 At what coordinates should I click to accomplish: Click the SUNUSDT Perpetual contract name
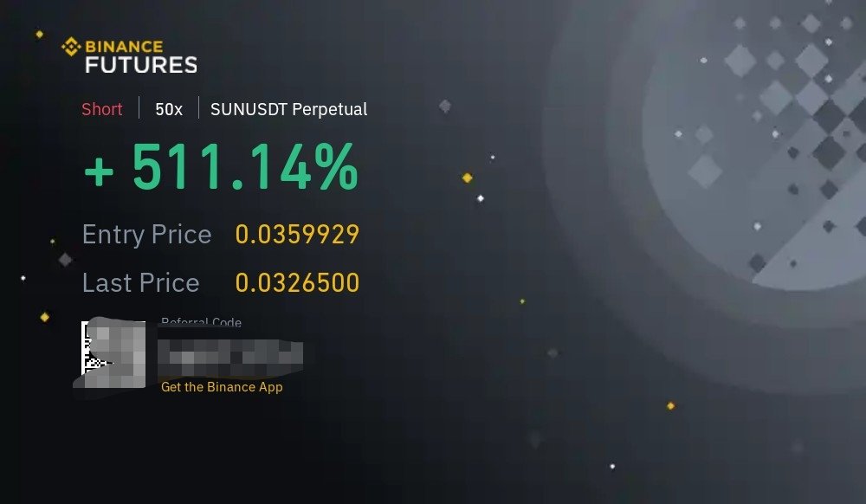coord(289,109)
